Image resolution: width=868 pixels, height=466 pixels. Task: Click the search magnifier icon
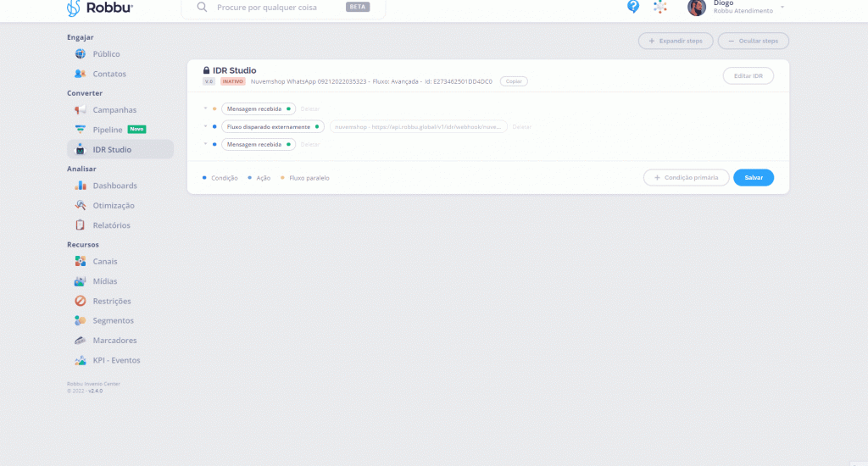click(203, 7)
